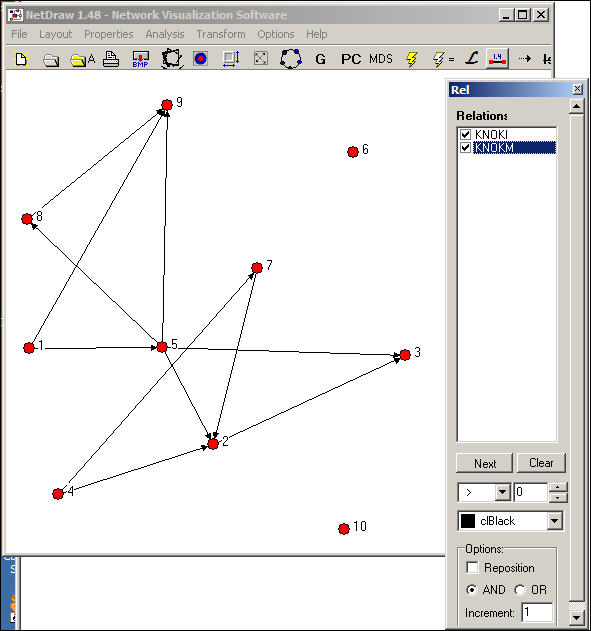Screen dimensions: 591x631
Task: Click the resize box icon with blue arrows
Action: point(231,59)
